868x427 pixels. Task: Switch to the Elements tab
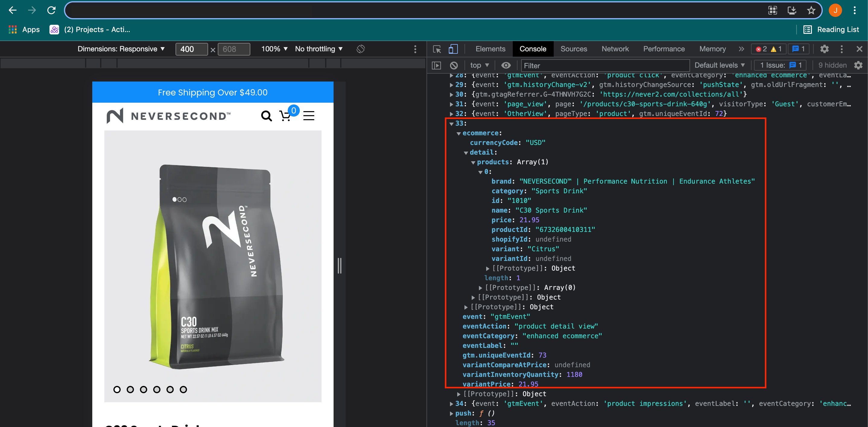point(490,49)
